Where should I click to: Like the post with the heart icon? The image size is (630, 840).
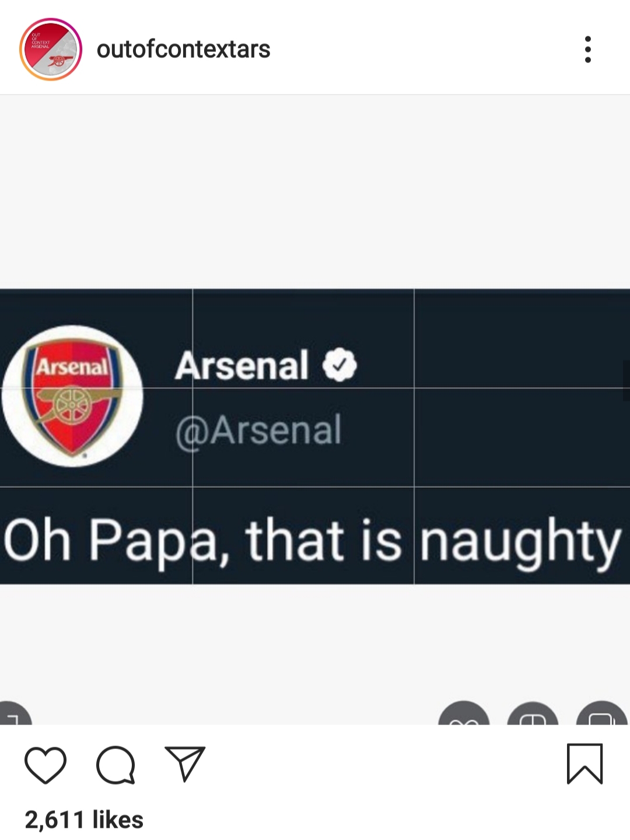[x=45, y=764]
